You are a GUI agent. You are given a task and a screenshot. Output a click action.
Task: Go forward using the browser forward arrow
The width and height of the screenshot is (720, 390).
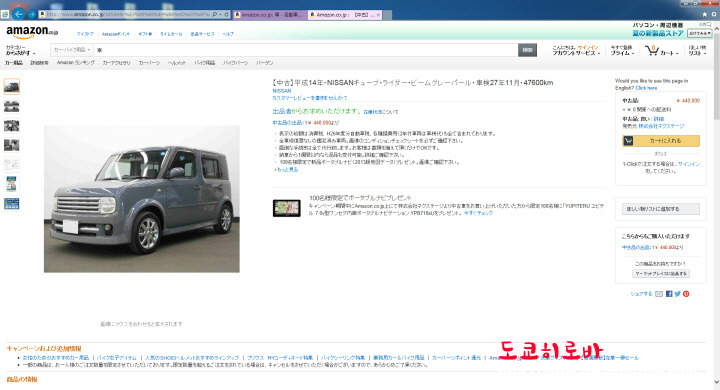(32, 14)
